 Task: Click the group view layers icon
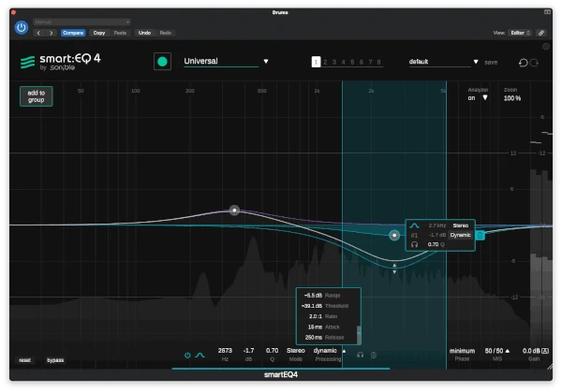545,46
